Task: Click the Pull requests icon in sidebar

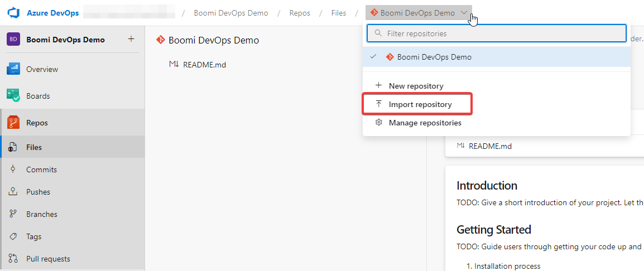Action: [x=13, y=259]
